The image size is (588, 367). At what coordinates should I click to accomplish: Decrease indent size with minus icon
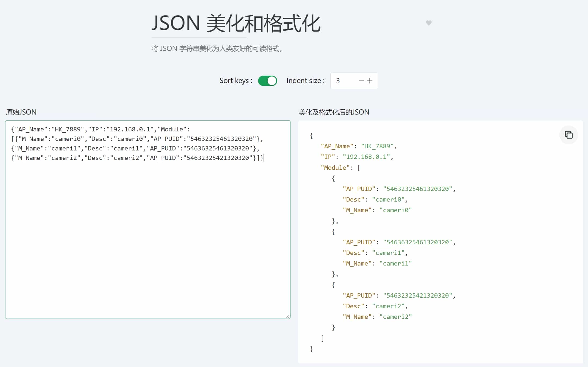coord(361,81)
